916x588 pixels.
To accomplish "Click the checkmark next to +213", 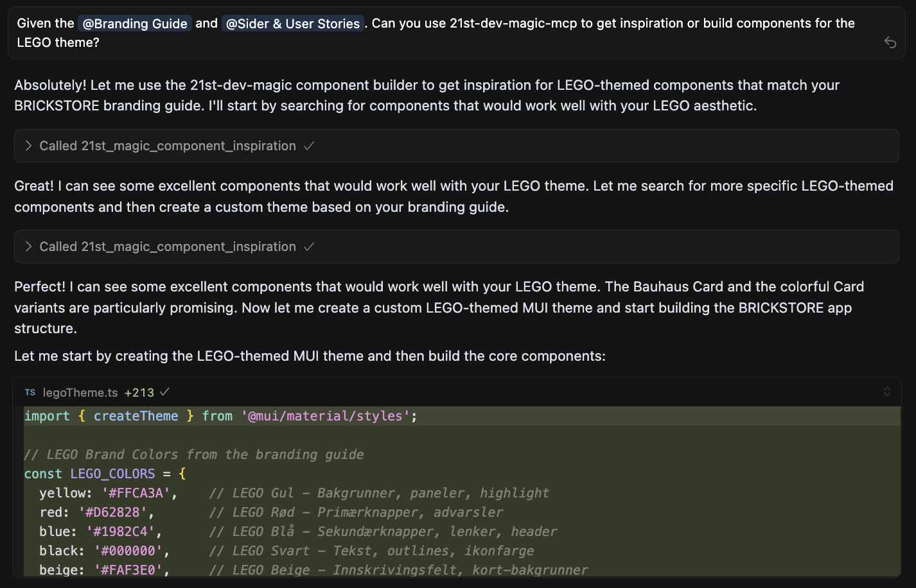I will point(164,392).
